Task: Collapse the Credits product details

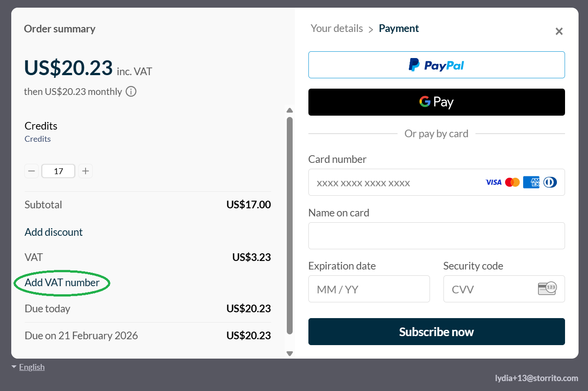Action: [37, 139]
